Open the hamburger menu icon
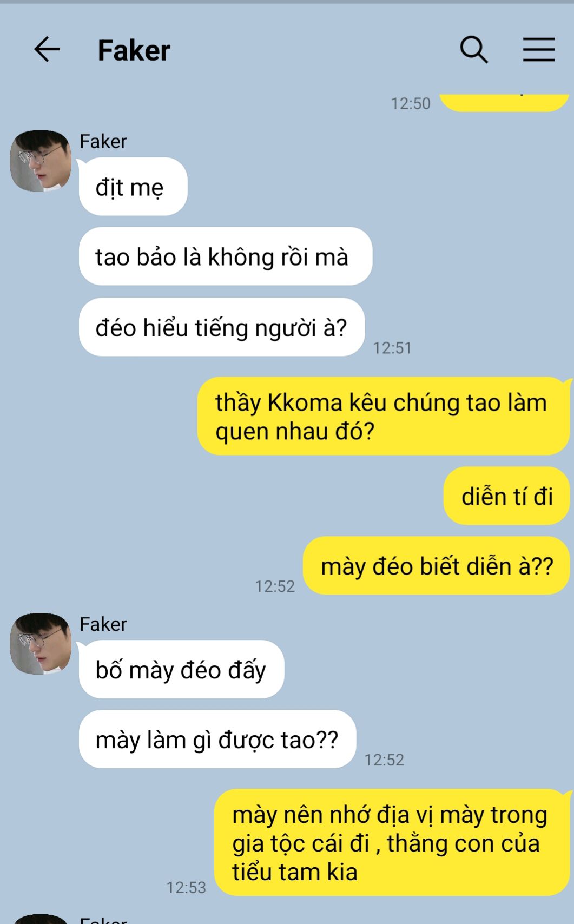 [539, 50]
